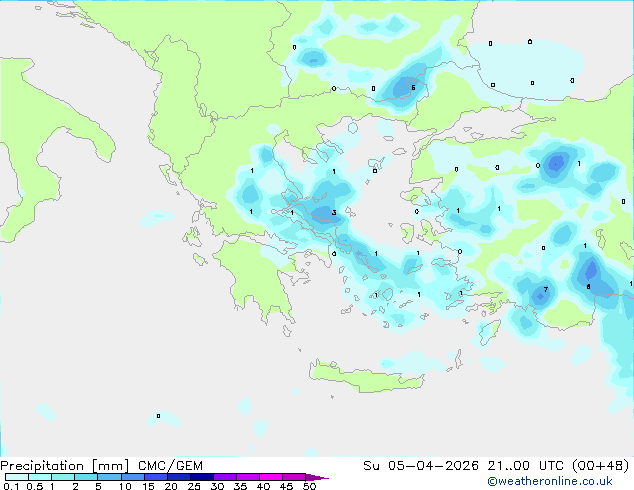Click the legend label '0.5'
Image resolution: width=634 pixels, height=490 pixels.
point(35,486)
